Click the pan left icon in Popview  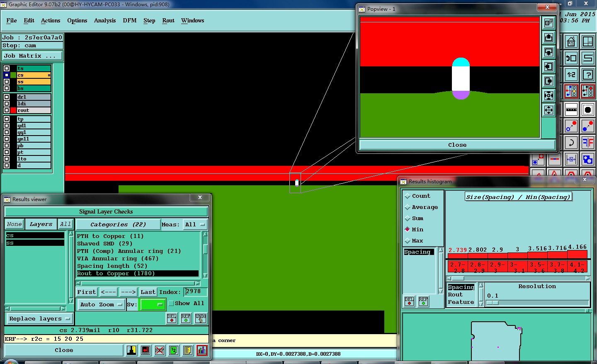coord(548,66)
